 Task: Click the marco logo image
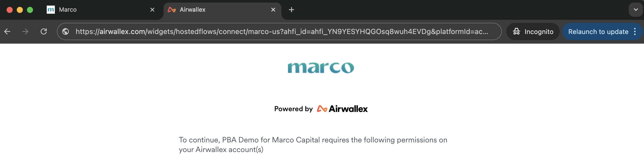coord(321,68)
